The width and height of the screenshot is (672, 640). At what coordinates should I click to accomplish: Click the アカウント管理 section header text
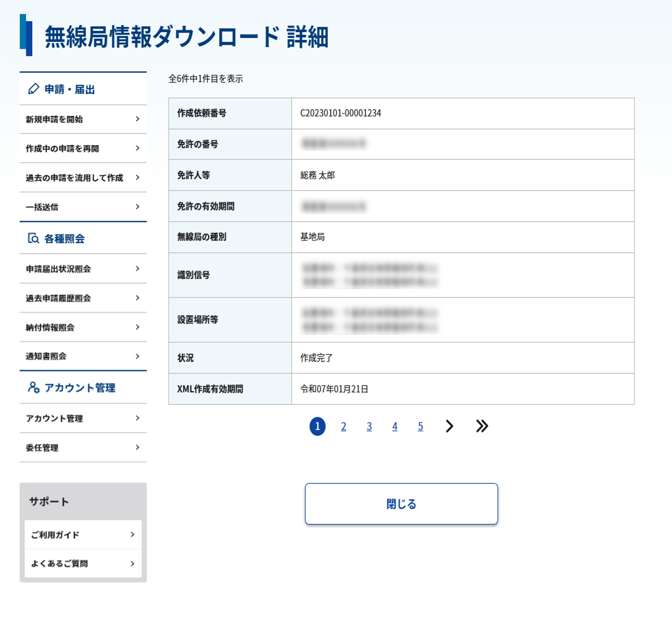80,388
